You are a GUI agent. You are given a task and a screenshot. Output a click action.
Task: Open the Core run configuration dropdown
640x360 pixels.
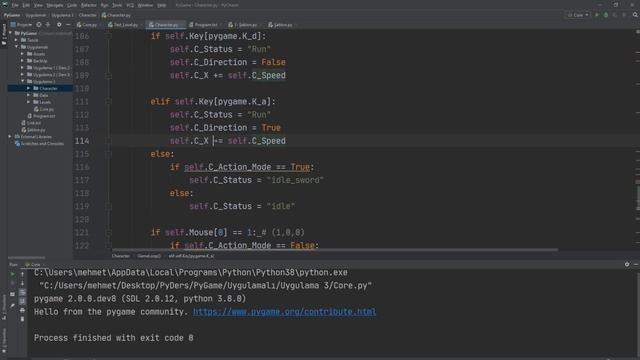click(x=578, y=15)
